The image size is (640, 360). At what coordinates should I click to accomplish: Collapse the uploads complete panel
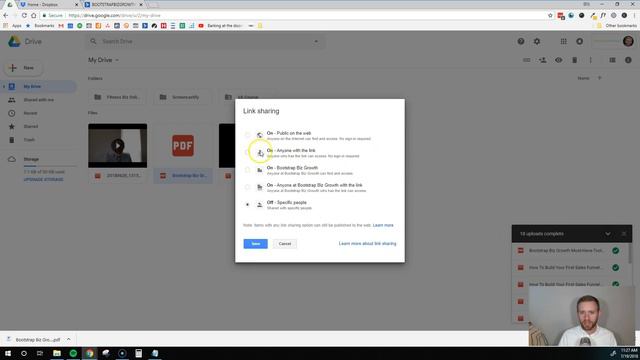pos(608,234)
